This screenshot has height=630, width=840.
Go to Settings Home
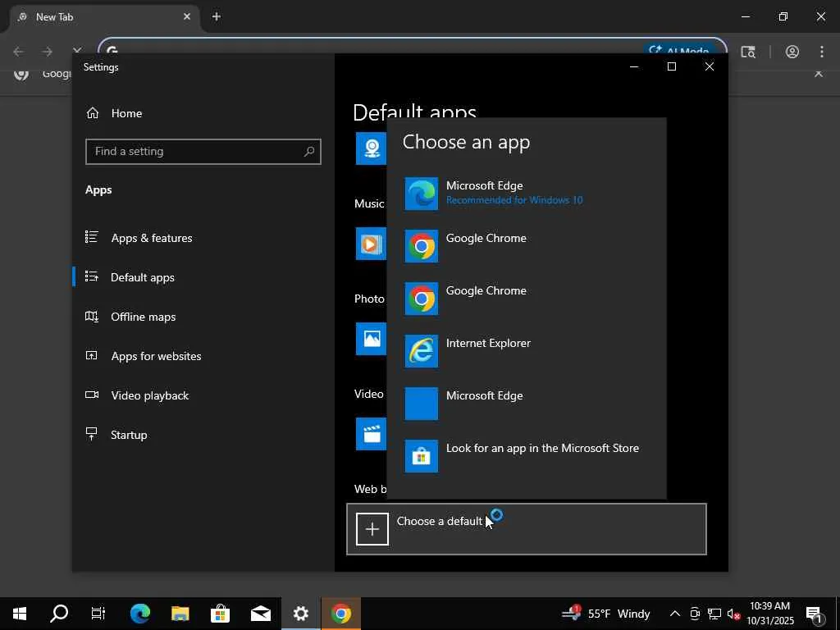click(114, 113)
